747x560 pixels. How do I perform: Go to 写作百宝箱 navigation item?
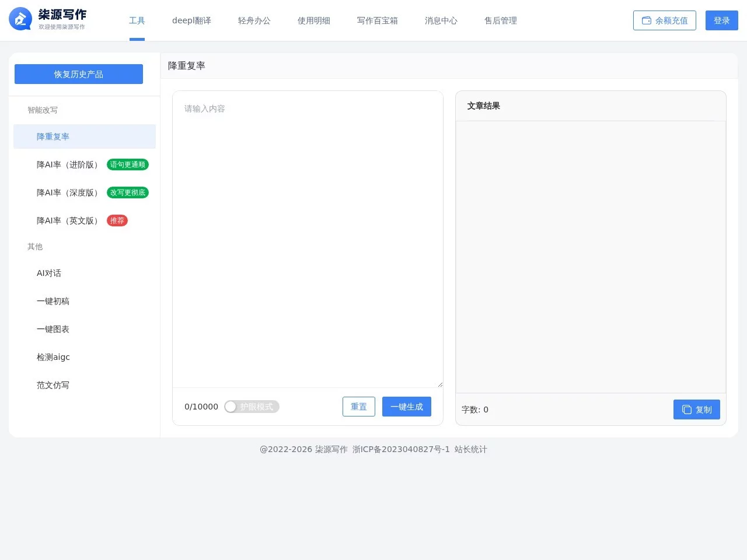377,20
